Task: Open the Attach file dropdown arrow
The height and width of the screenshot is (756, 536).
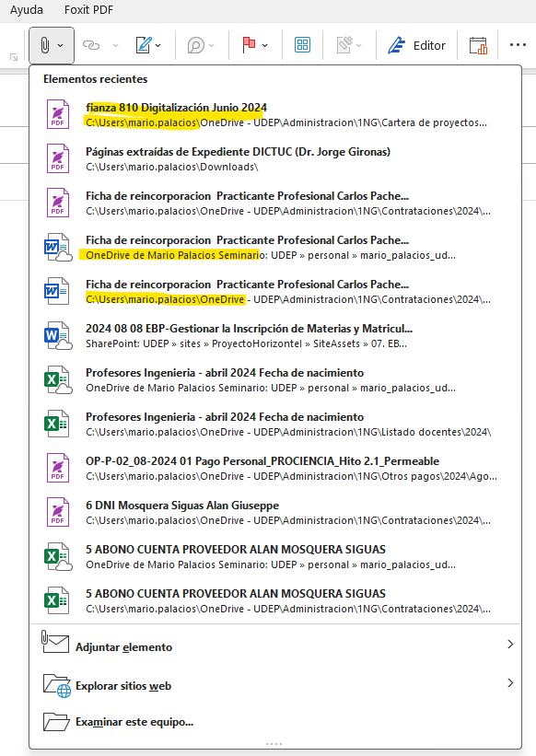Action: 61,46
